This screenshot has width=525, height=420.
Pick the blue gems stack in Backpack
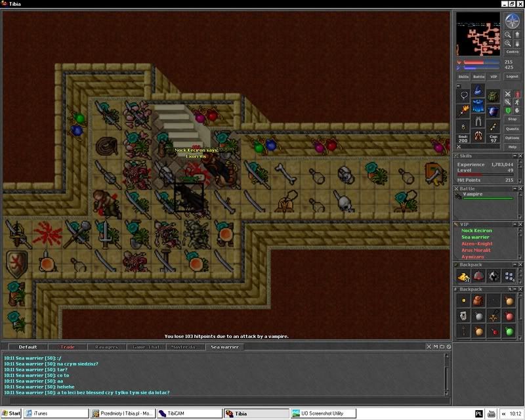[x=509, y=276]
